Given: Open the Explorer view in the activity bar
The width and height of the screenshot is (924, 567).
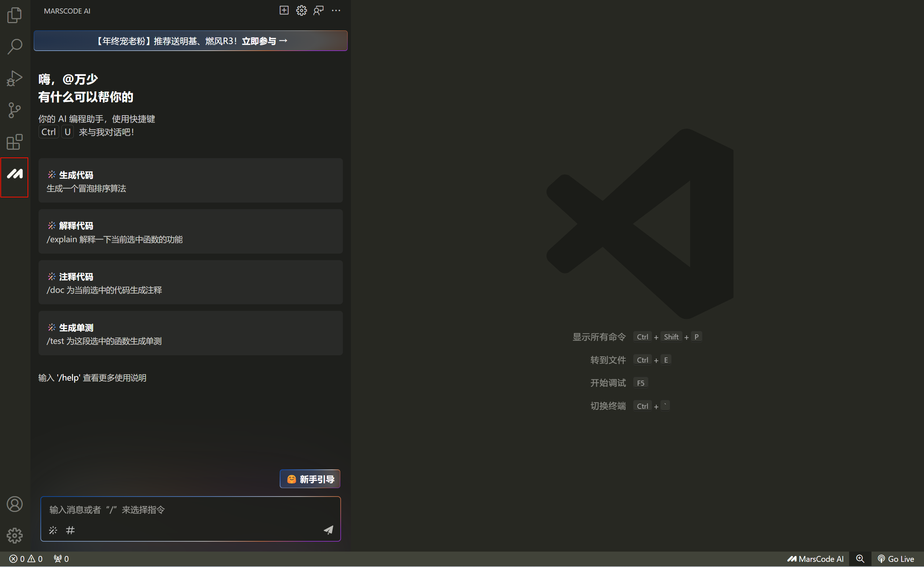Looking at the screenshot, I should pyautogui.click(x=15, y=15).
